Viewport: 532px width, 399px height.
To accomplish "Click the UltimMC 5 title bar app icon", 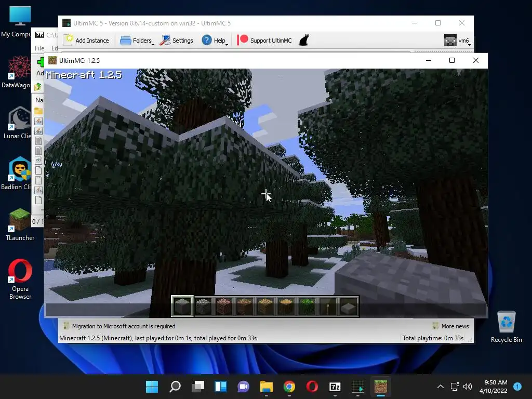I will tap(66, 23).
